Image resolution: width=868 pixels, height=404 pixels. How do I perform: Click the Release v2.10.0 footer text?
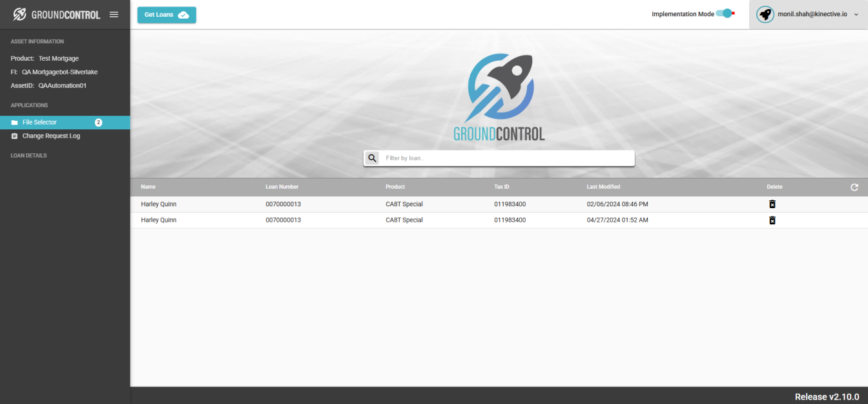(827, 397)
